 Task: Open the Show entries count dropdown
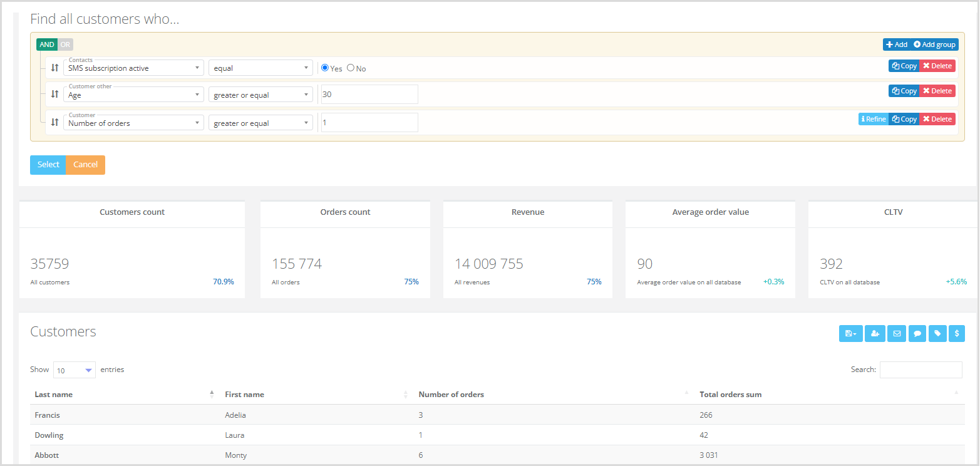(x=74, y=370)
